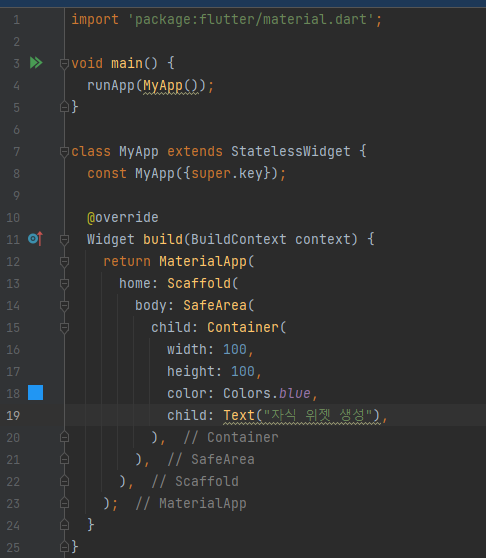
Task: Click the const keyword on line 8
Action: point(107,174)
